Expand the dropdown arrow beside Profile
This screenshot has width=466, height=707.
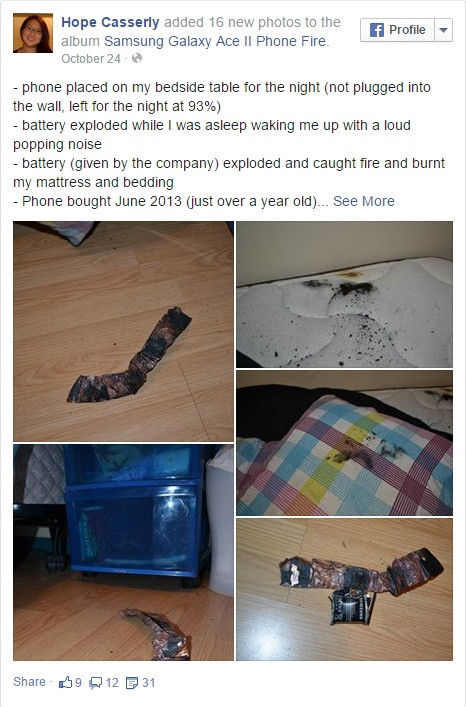click(x=443, y=30)
